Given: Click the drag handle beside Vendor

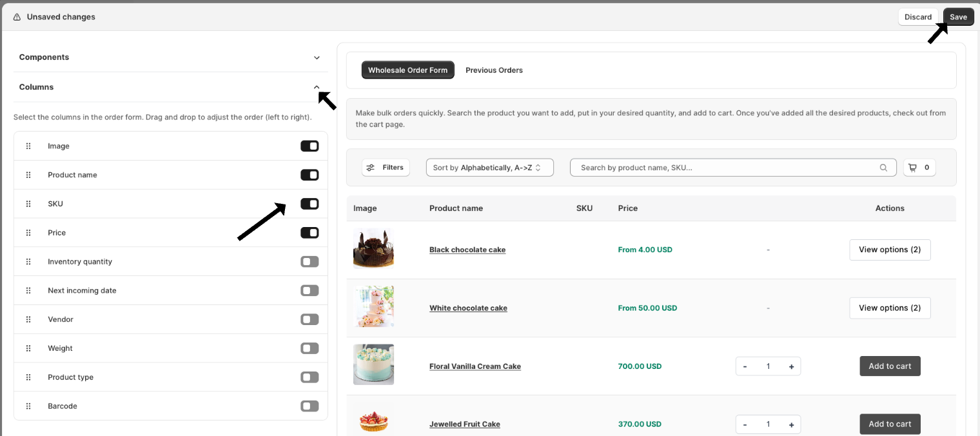Looking at the screenshot, I should [x=28, y=320].
